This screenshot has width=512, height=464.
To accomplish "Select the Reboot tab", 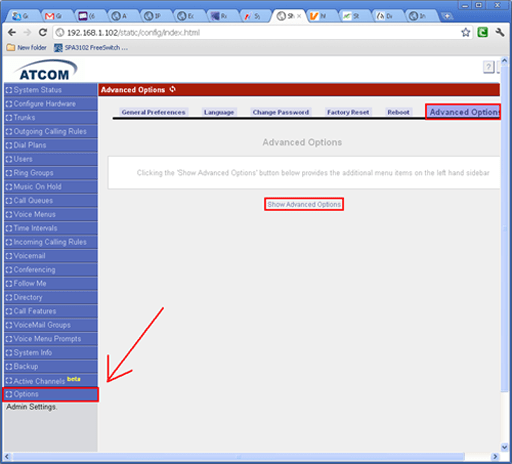I will [398, 112].
